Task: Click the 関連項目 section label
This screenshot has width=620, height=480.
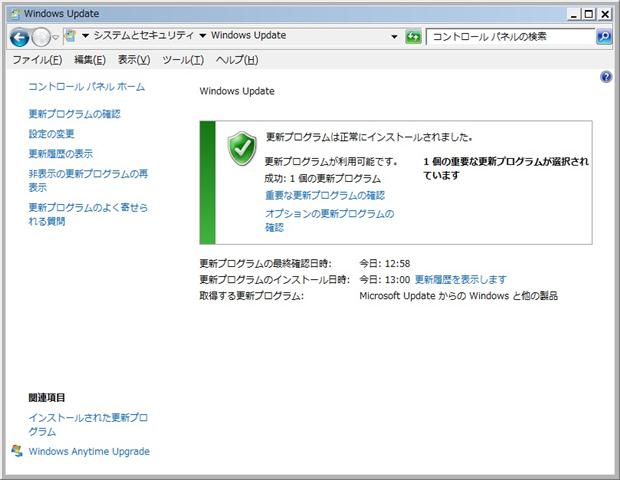Action: (47, 397)
